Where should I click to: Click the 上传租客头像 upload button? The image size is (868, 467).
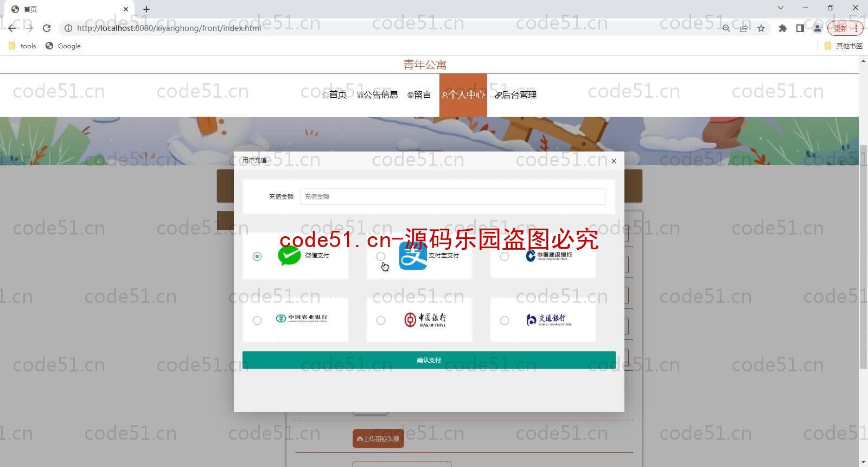click(378, 439)
